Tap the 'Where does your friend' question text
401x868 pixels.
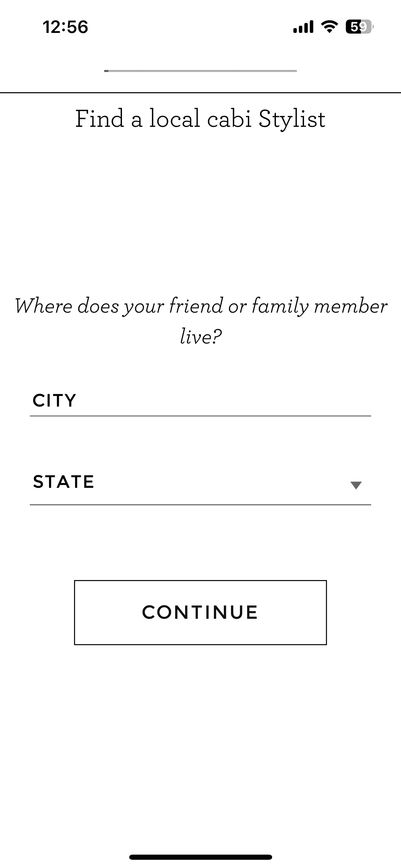[201, 321]
